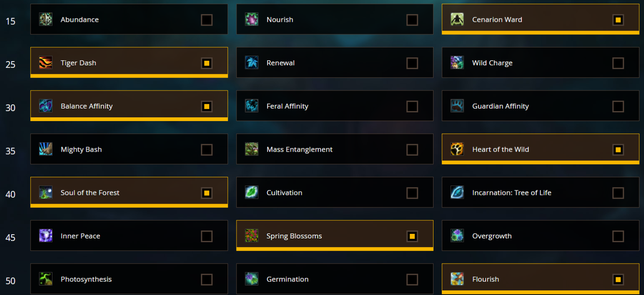Select the Cultivation talent row

pyautogui.click(x=335, y=193)
